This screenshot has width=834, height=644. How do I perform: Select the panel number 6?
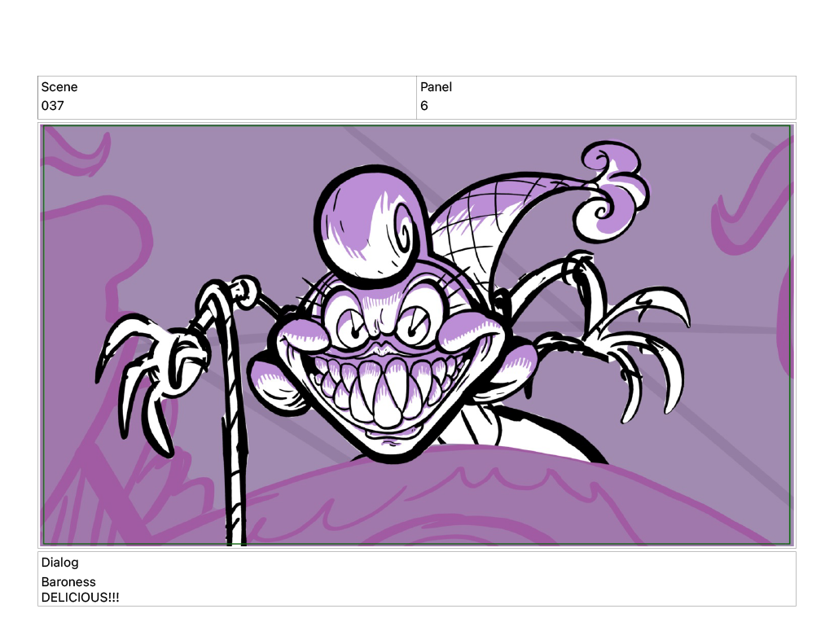coord(424,106)
